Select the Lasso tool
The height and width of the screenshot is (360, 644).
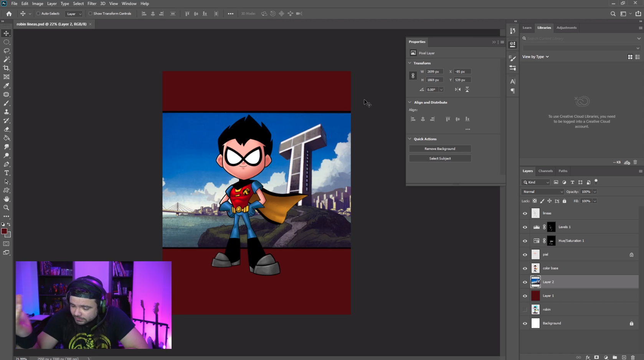7,51
